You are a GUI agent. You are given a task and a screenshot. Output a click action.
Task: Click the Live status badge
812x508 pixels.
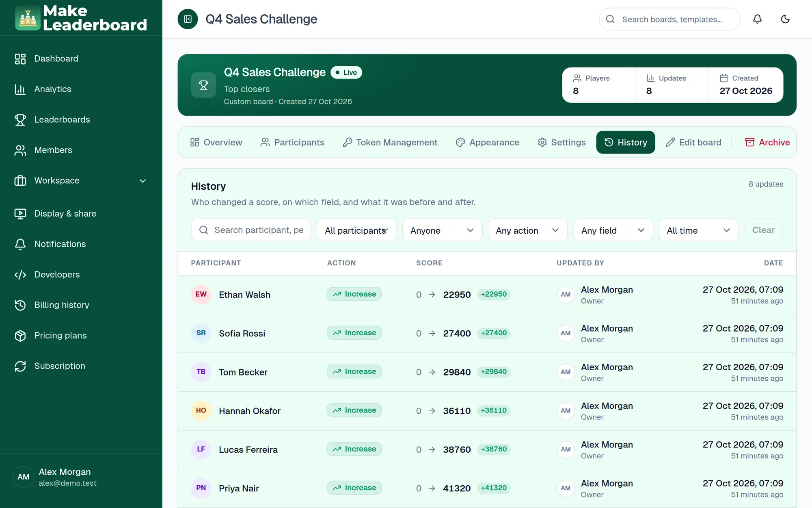point(346,72)
